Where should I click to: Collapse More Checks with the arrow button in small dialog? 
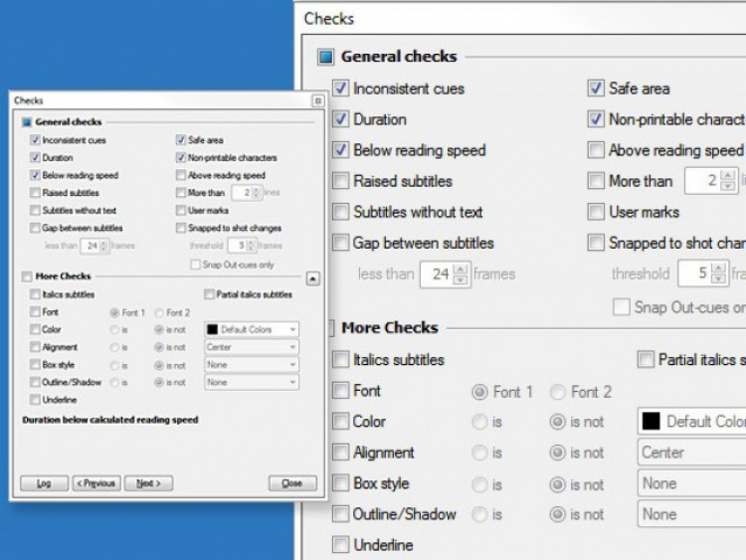pos(312,279)
